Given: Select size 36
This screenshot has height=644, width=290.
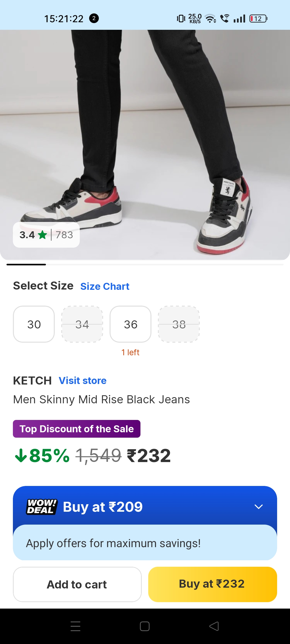Looking at the screenshot, I should click(x=130, y=324).
